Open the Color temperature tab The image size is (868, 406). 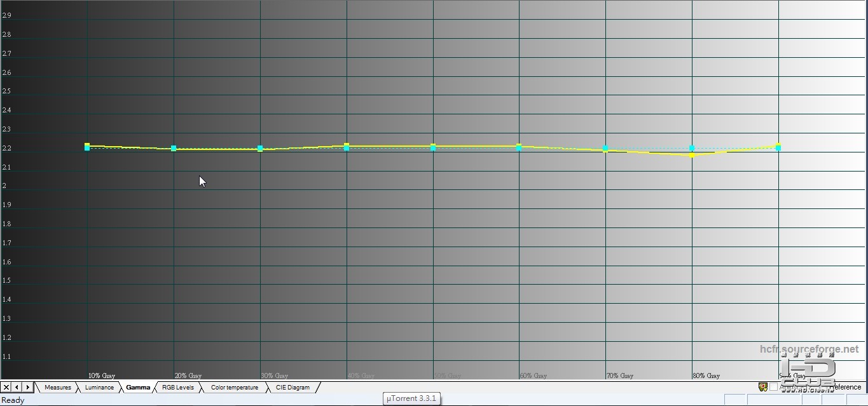coord(235,387)
